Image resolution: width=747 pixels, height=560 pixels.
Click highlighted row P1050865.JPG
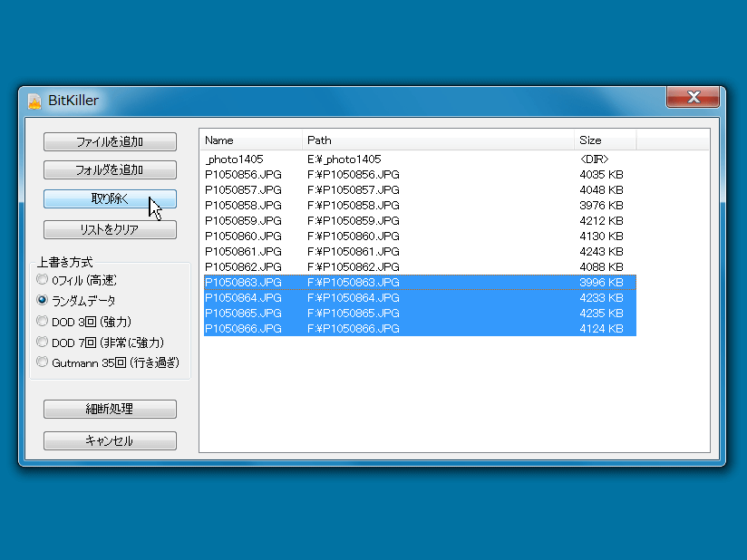(421, 314)
